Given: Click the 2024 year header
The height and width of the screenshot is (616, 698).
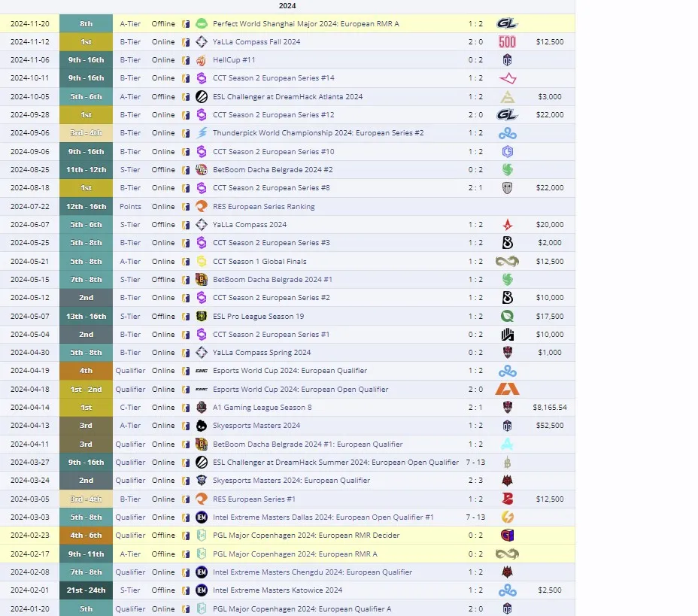Looking at the screenshot, I should [287, 6].
